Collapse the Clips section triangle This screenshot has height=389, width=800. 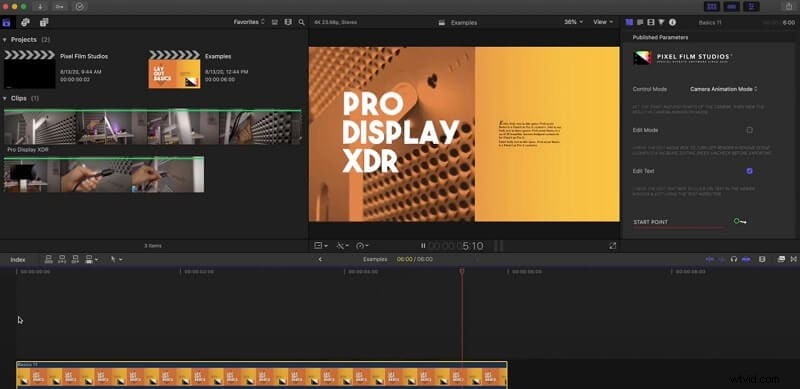[x=5, y=98]
